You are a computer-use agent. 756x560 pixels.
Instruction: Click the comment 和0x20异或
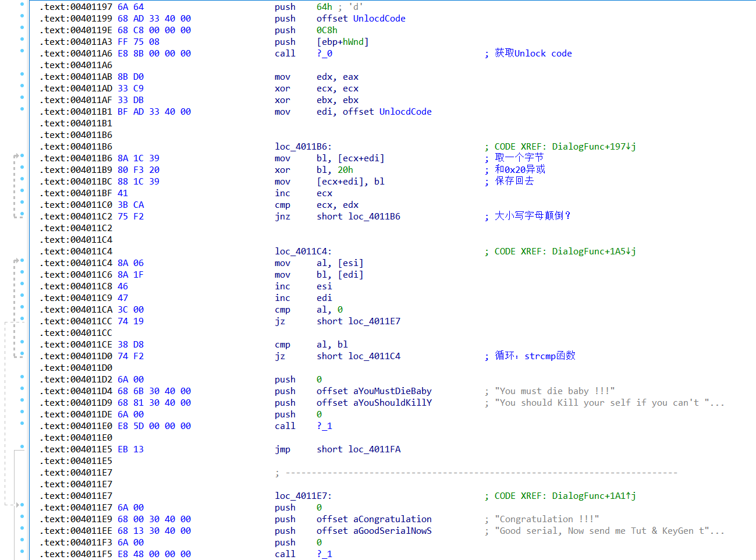pos(520,169)
